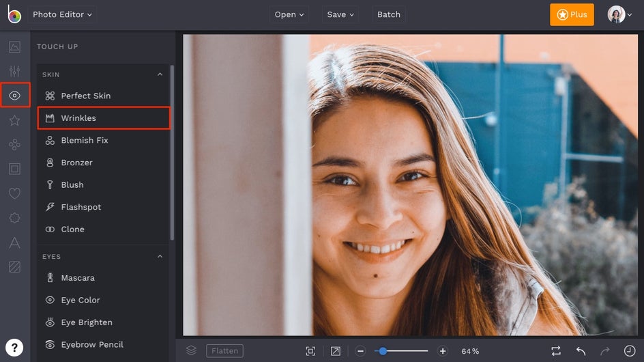Select the Text tool (A icon)
The height and width of the screenshot is (362, 644).
click(x=14, y=242)
